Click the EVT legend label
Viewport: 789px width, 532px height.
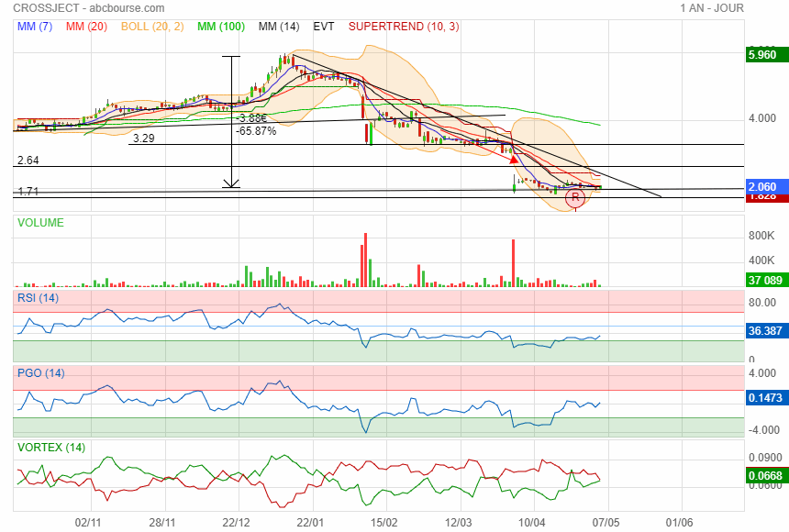click(x=324, y=27)
